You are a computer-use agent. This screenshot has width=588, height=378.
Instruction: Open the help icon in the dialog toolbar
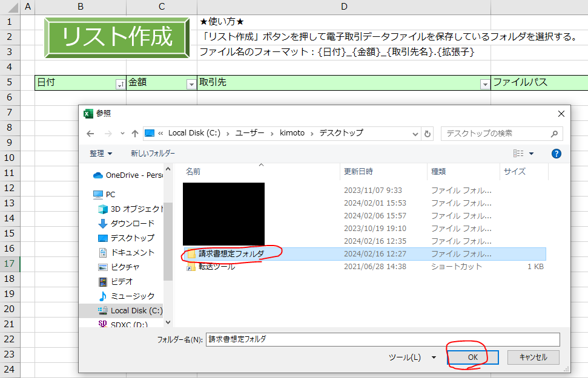(557, 154)
